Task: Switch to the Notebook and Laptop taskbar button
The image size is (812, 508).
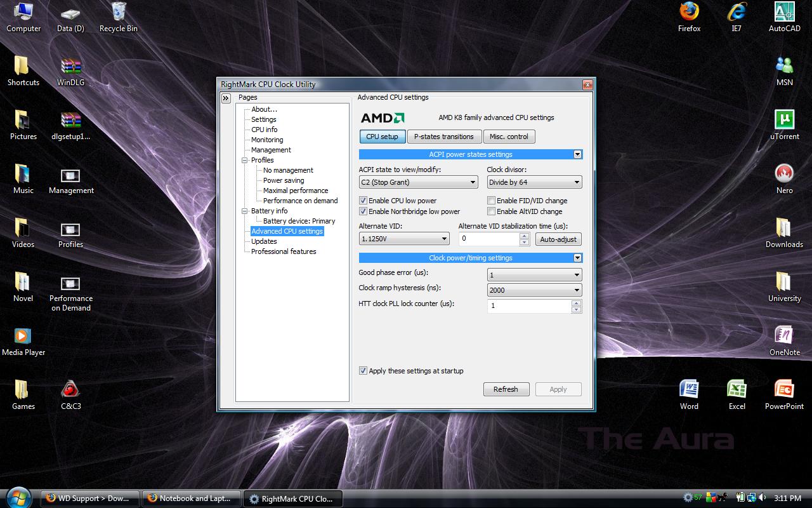Action: [192, 498]
